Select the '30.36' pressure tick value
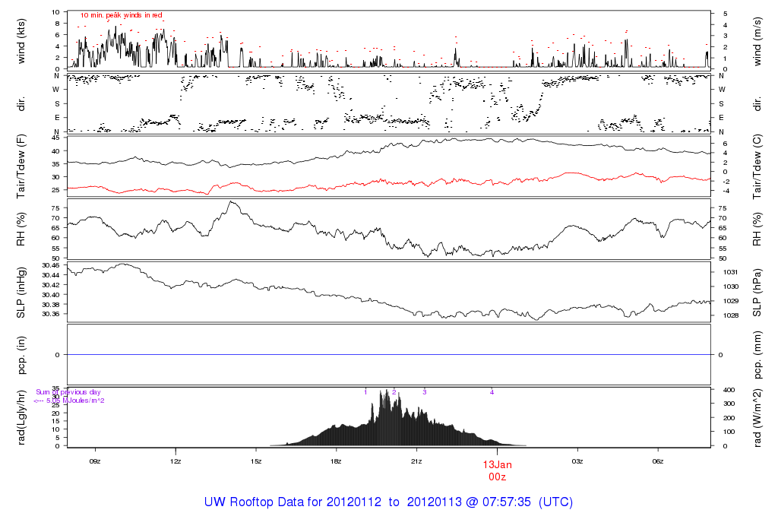 click(x=51, y=314)
